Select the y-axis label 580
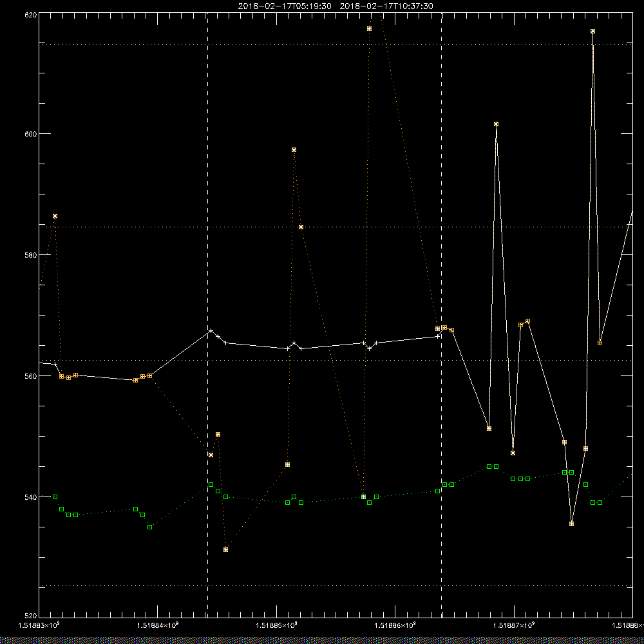The height and width of the screenshot is (644, 644). [x=30, y=255]
